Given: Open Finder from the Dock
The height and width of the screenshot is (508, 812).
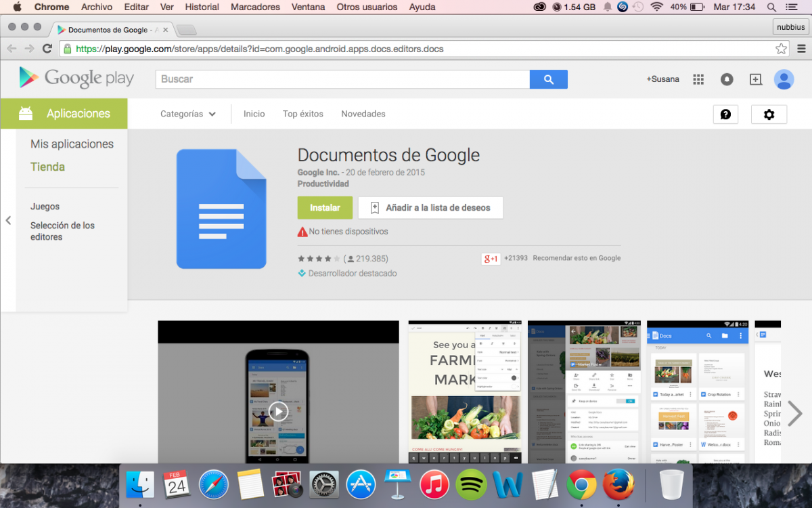Looking at the screenshot, I should 140,485.
